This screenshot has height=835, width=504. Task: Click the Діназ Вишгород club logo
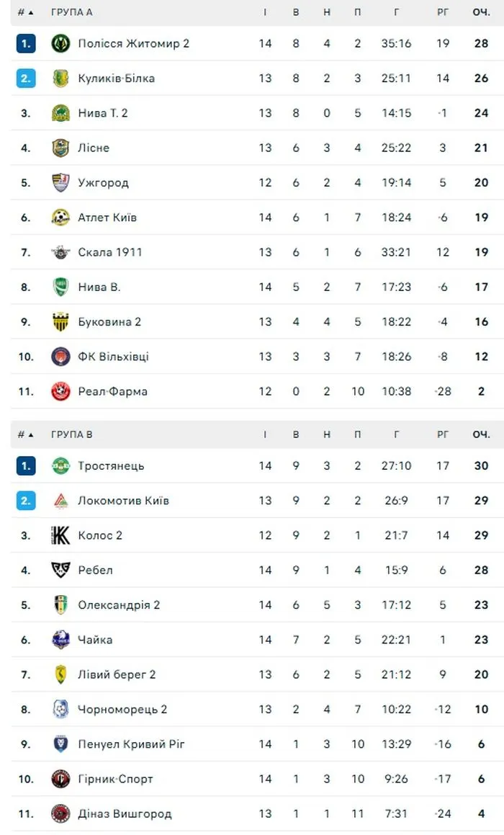point(60,814)
